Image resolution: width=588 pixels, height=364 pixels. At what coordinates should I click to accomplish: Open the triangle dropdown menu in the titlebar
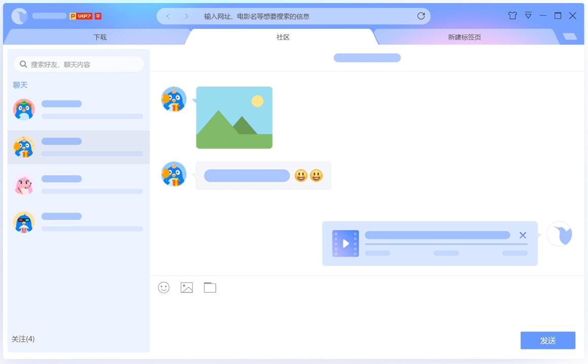[528, 16]
